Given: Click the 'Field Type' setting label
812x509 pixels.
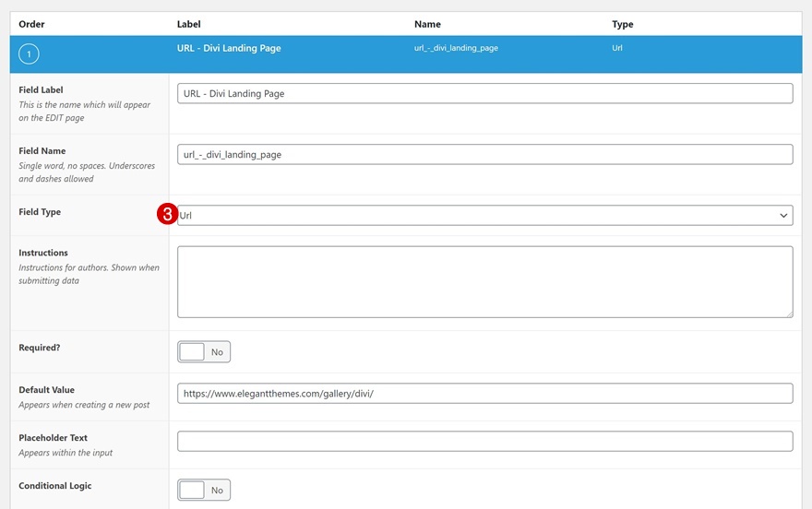Looking at the screenshot, I should [40, 212].
